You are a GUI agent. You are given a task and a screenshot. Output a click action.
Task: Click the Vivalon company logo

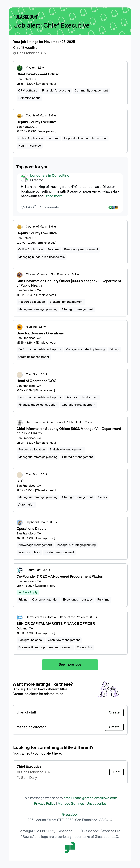pyautogui.click(x=19, y=68)
